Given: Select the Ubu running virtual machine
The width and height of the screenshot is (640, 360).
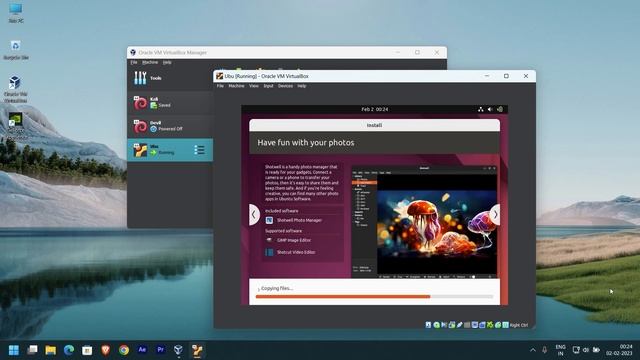Looking at the screenshot, I should point(170,150).
